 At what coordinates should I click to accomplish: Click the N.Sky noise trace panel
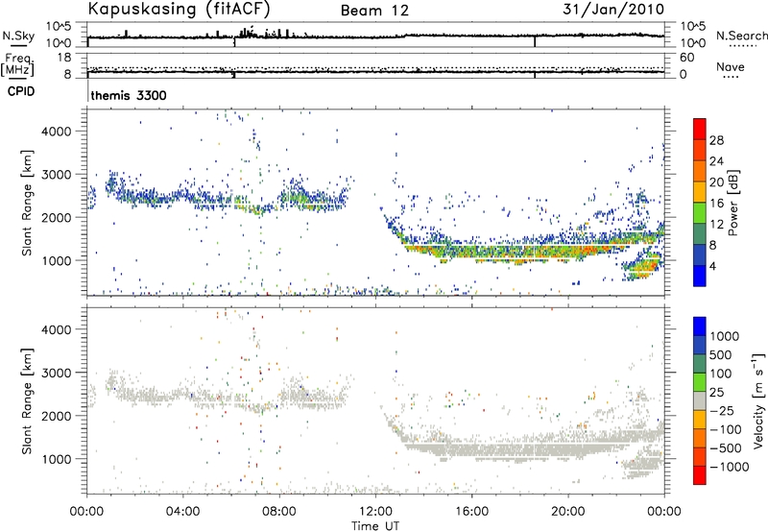tap(375, 35)
